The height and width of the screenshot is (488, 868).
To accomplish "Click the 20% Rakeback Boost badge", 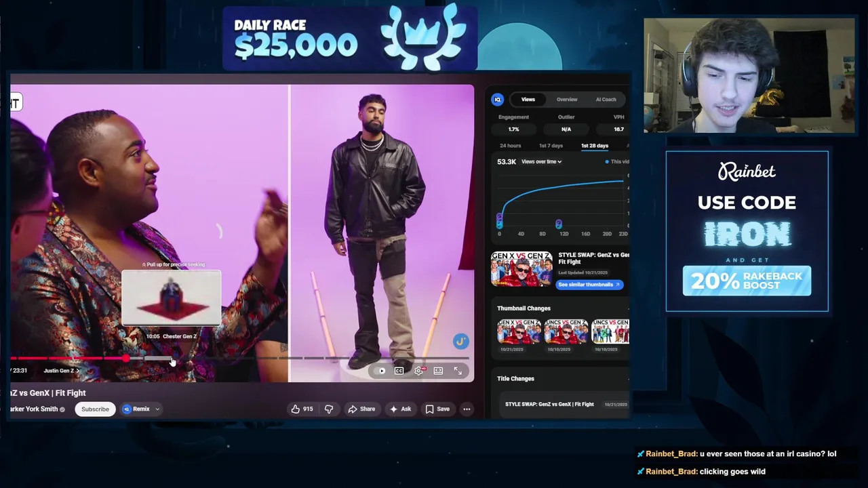I will pos(747,281).
